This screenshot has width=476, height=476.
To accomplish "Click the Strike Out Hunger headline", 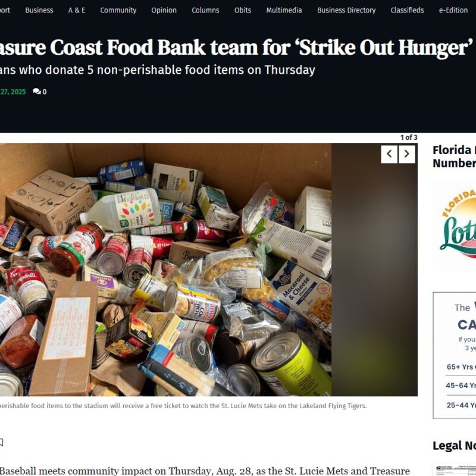I will (x=236, y=48).
